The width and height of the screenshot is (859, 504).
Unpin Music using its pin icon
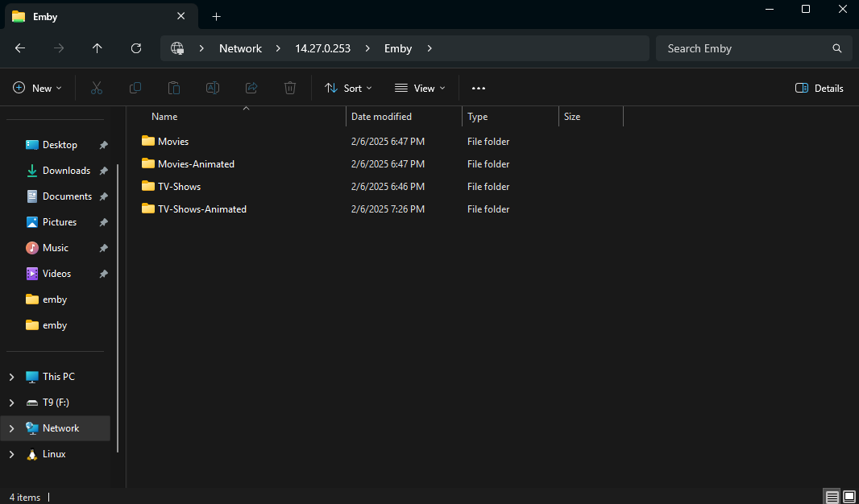(103, 248)
